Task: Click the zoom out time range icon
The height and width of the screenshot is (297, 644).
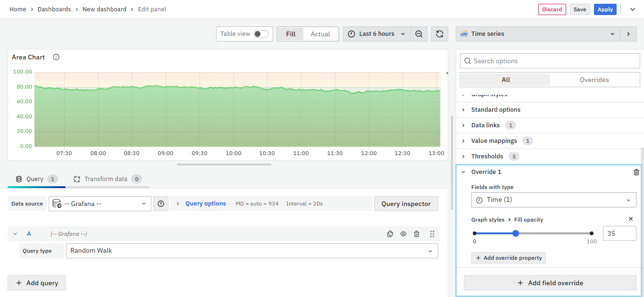Action: [419, 34]
